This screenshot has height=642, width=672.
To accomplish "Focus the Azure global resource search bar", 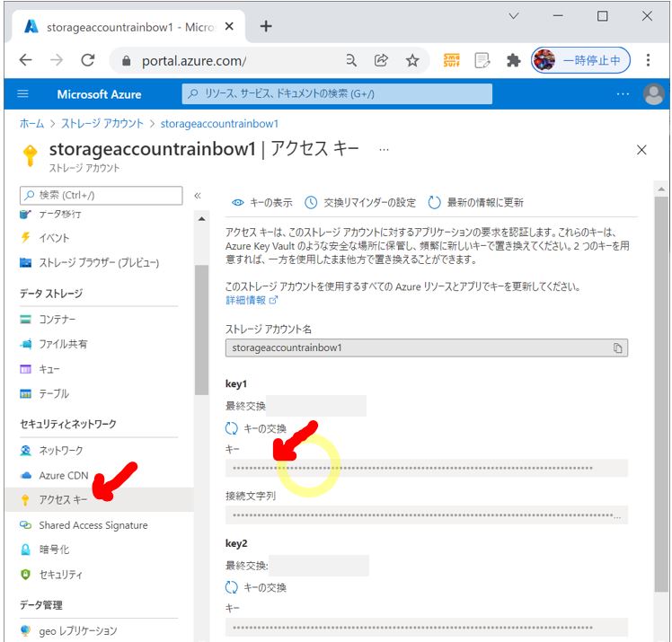I will [x=337, y=93].
